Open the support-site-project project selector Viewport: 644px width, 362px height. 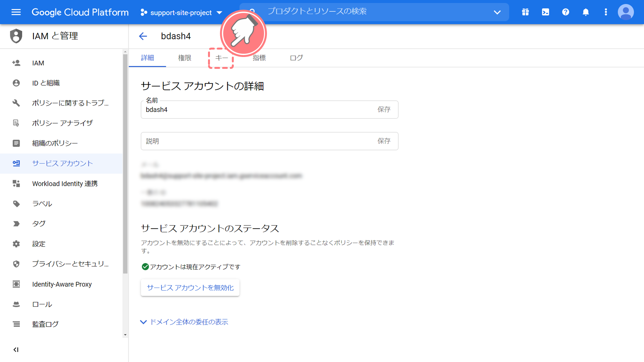click(181, 13)
